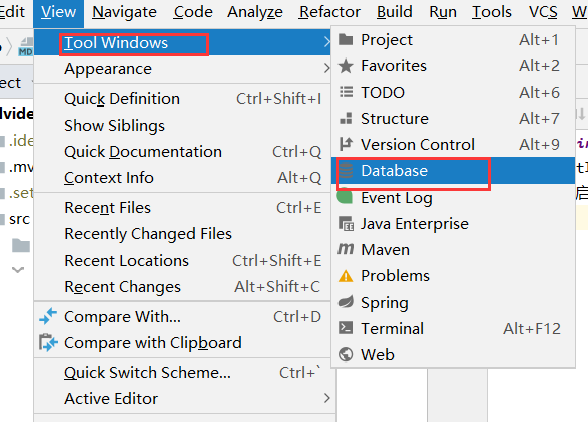The image size is (588, 422).
Task: Click the Compare With arrows icon
Action: coord(48,316)
